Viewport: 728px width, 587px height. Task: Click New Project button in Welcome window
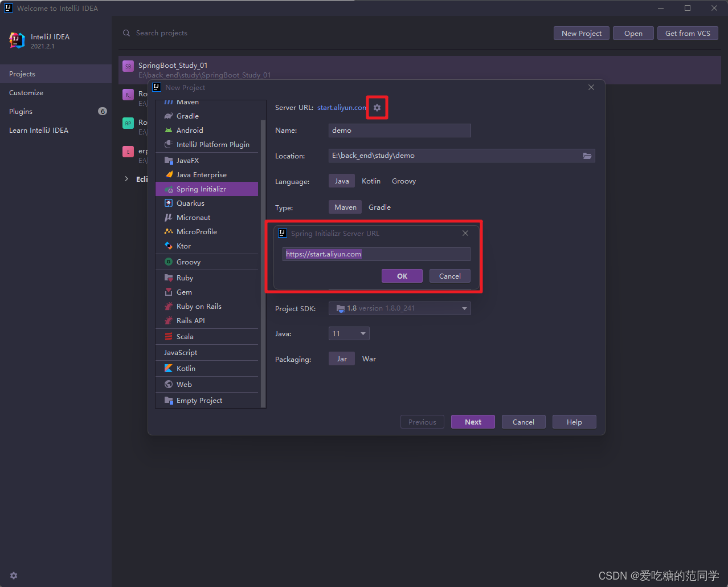tap(582, 33)
